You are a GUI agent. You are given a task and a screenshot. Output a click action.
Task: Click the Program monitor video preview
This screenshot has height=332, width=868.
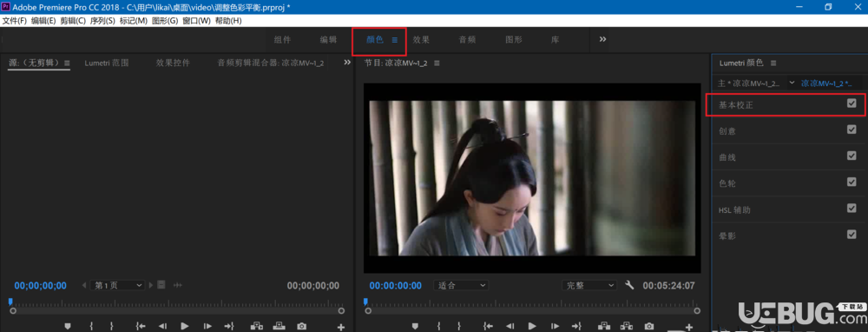pos(532,178)
